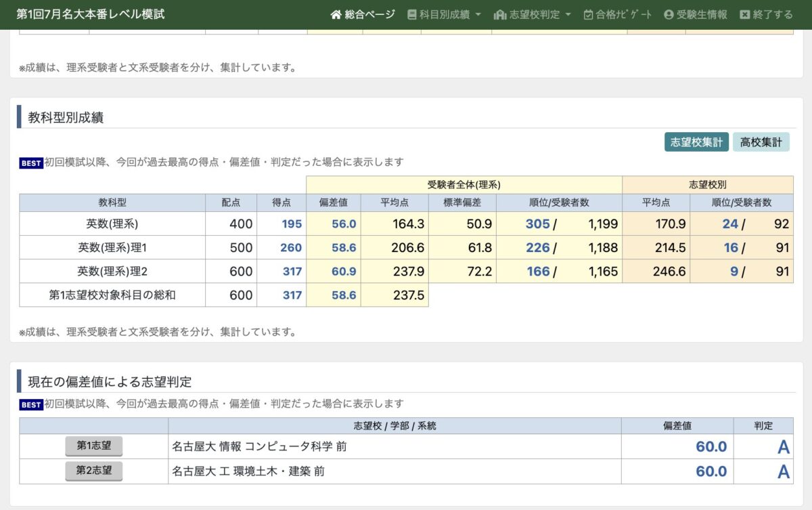Click the 志望校別 rank value 9
Screen dimensions: 812x510
click(x=734, y=272)
